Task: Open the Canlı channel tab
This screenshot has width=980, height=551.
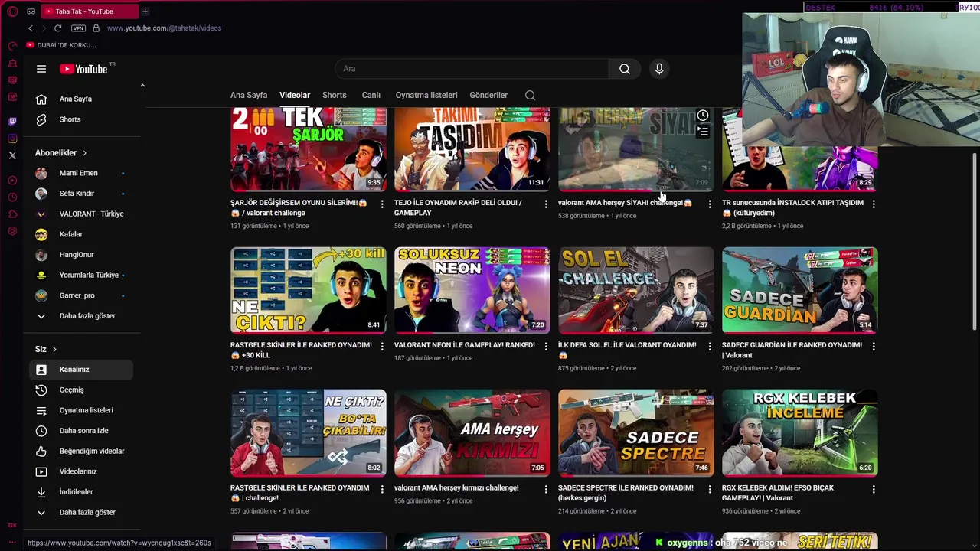Action: click(x=371, y=95)
